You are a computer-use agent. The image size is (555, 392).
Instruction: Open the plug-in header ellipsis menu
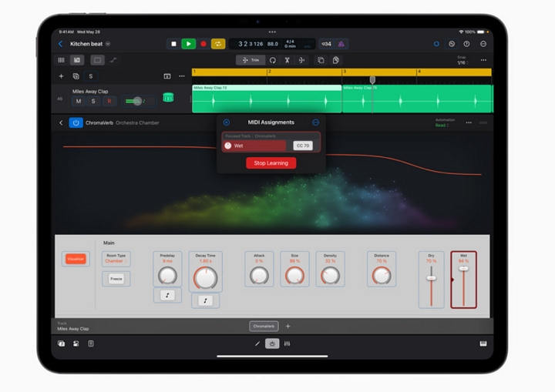point(469,122)
